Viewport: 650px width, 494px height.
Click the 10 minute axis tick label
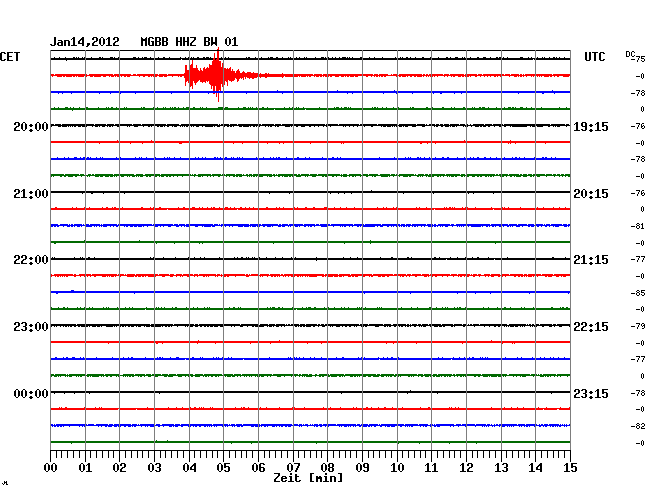pyautogui.click(x=397, y=467)
